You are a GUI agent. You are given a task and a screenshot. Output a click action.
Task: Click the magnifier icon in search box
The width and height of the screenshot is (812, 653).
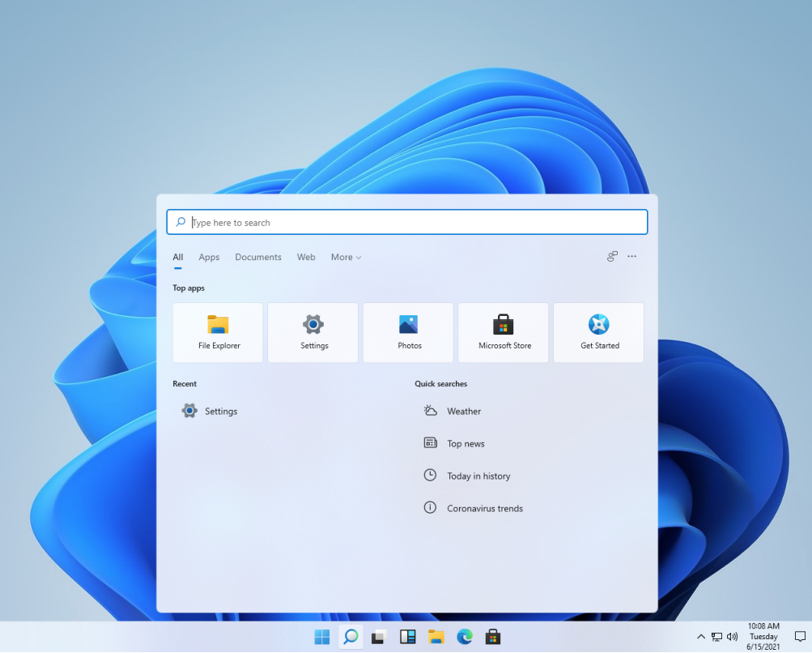point(181,222)
